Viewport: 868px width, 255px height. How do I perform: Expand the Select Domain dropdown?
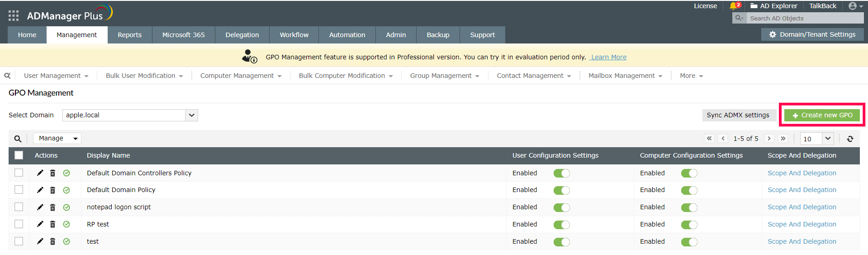192,115
